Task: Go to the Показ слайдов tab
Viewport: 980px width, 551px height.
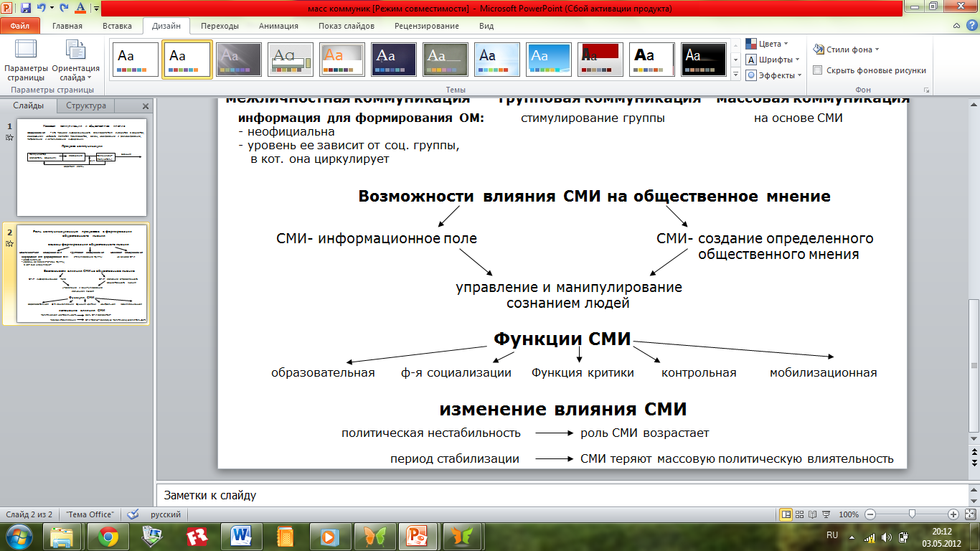Action: 347,26
